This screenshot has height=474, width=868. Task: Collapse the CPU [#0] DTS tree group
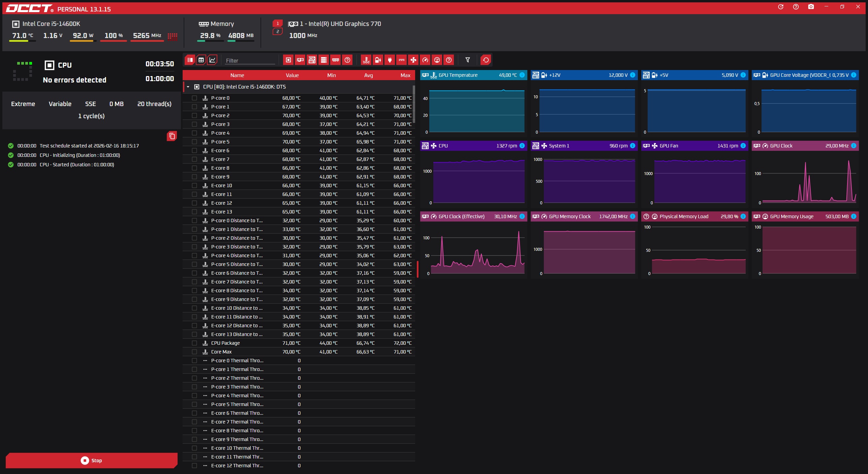pos(188,87)
